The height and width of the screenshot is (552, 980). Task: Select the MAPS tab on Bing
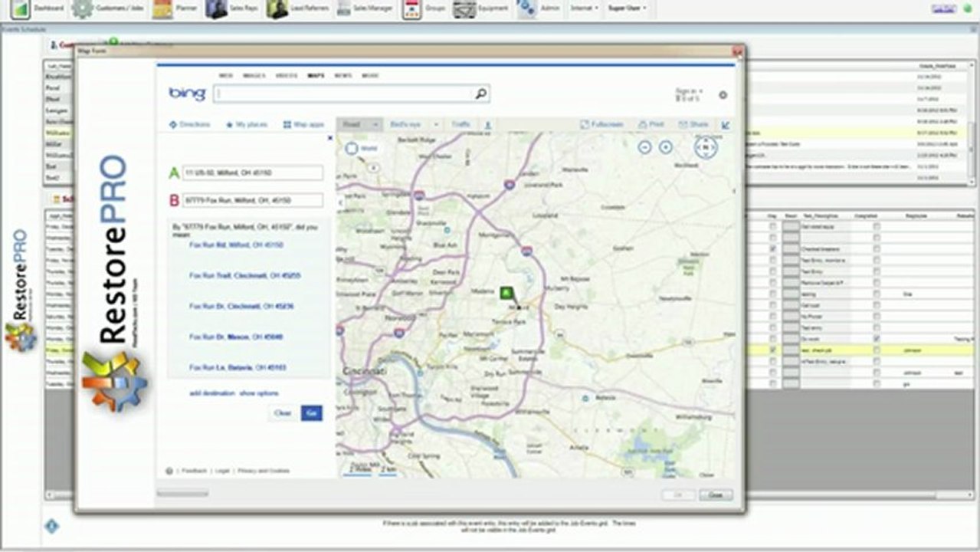click(x=316, y=76)
